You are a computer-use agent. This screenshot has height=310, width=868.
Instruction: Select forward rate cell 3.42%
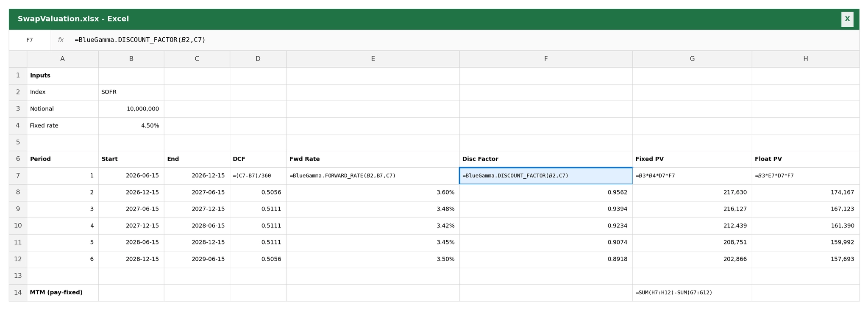pos(373,226)
